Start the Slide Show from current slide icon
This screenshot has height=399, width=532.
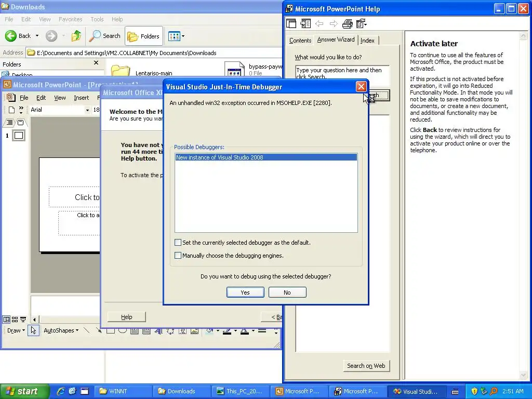(x=23, y=320)
